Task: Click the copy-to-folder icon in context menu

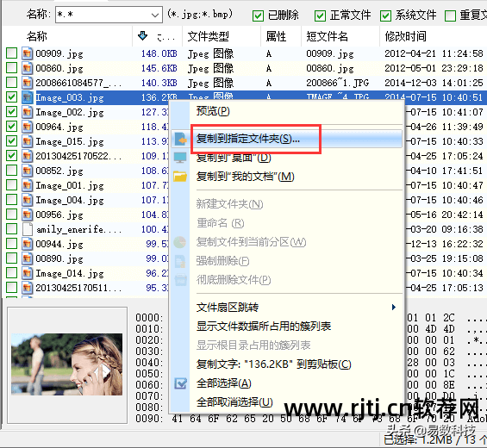Action: (x=180, y=139)
